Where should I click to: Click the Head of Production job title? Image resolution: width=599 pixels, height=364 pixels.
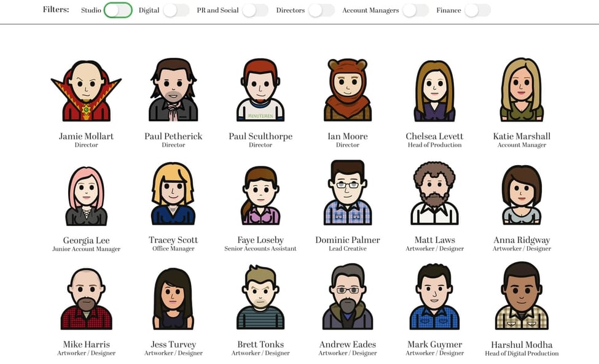[435, 145]
